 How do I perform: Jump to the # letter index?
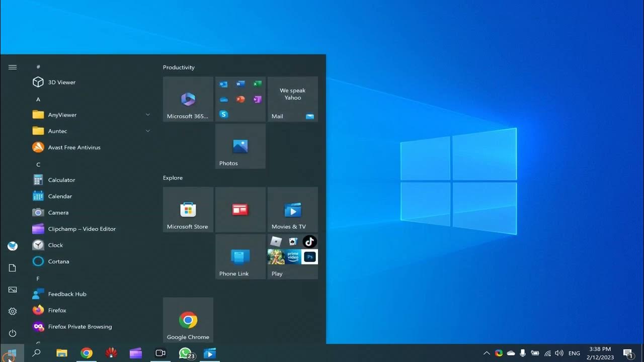[38, 67]
